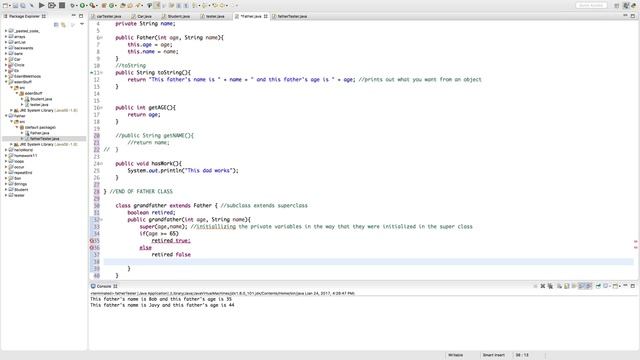
Task: Toggle Link with Editor in Package Explorer
Action: pyautogui.click(x=63, y=24)
